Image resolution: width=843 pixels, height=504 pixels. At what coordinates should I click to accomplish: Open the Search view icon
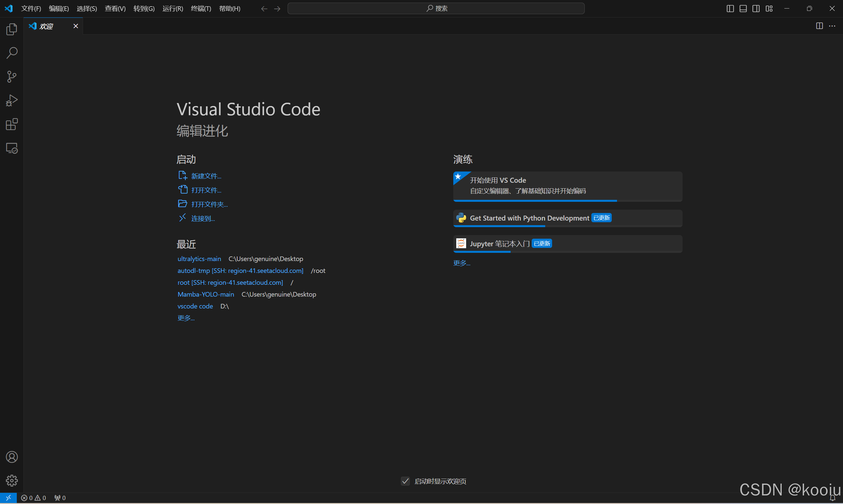click(x=12, y=53)
